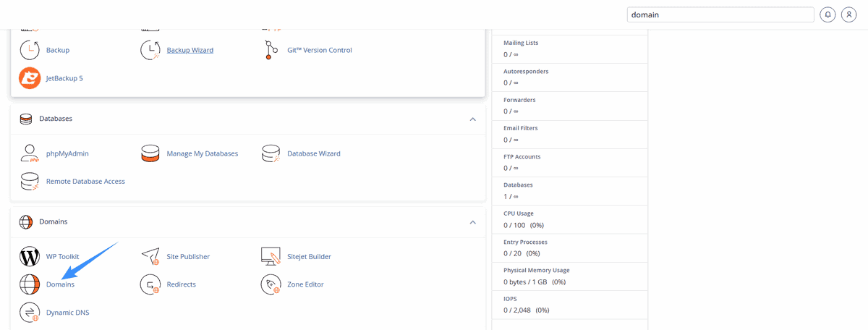Open the Zone Editor link
This screenshot has height=330, width=868.
pyautogui.click(x=305, y=284)
